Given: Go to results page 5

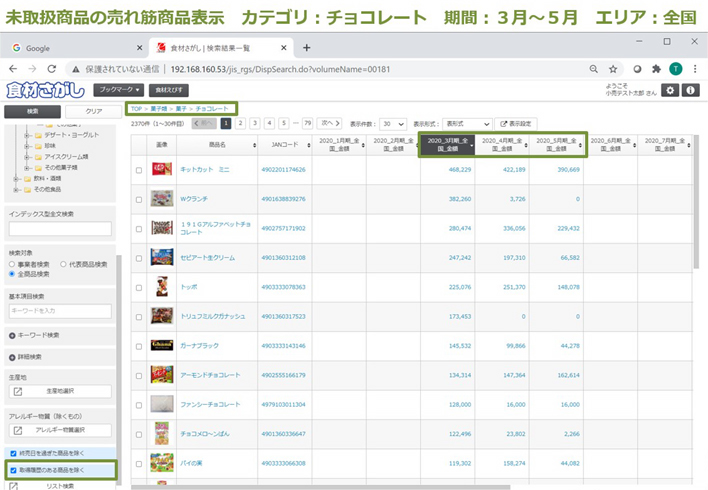Looking at the screenshot, I should [x=284, y=123].
